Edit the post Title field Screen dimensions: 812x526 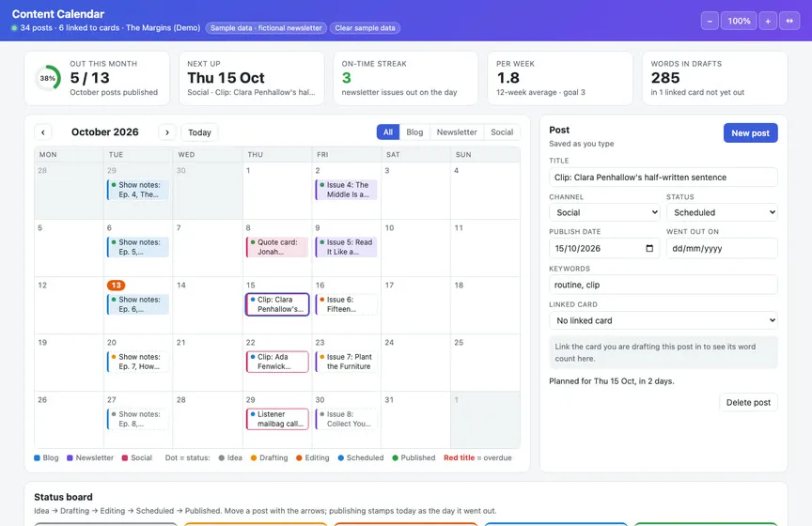tap(664, 178)
